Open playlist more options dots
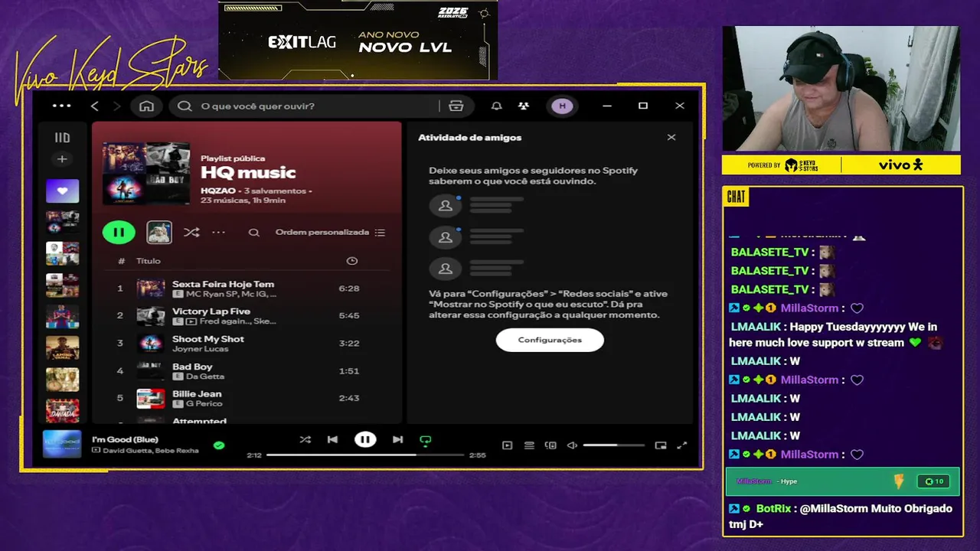The image size is (980, 551). click(x=219, y=232)
